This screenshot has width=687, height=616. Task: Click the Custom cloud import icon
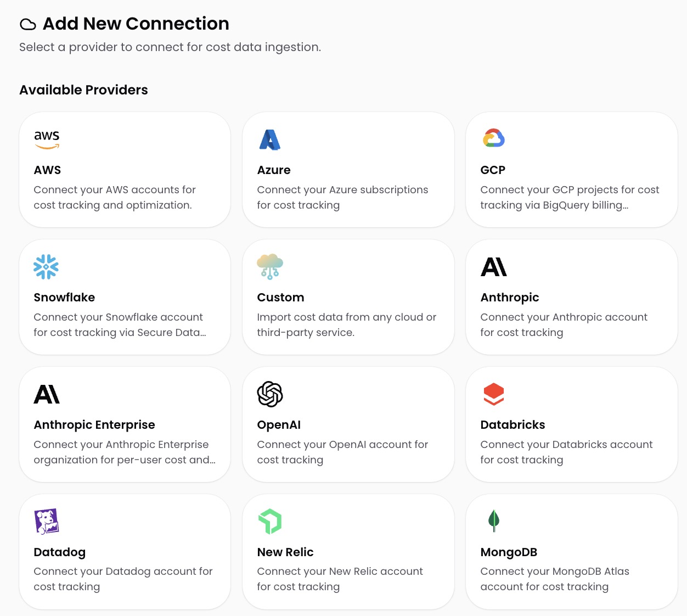pyautogui.click(x=270, y=267)
